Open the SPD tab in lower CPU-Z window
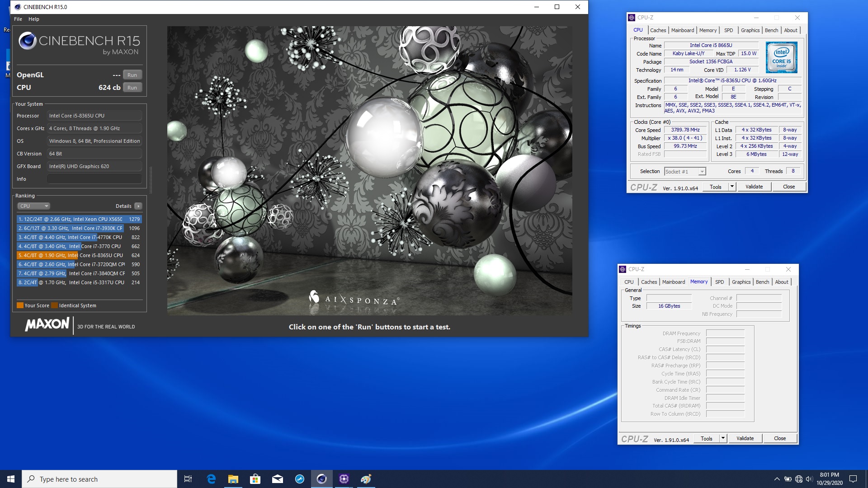The width and height of the screenshot is (868, 488). pyautogui.click(x=719, y=282)
